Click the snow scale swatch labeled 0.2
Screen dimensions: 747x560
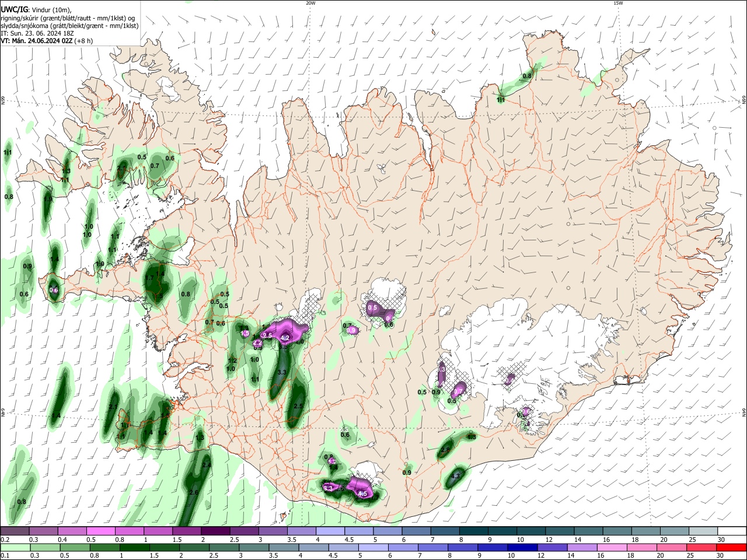click(x=15, y=531)
